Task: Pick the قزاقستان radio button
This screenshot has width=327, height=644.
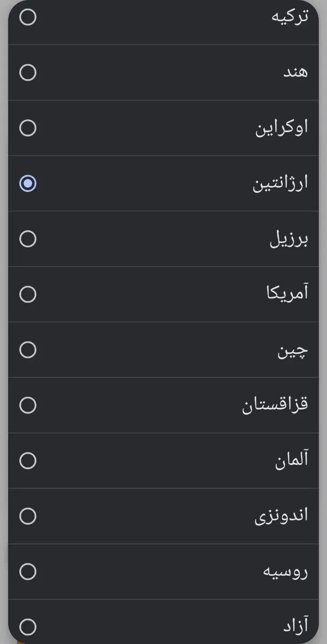Action: point(28,405)
